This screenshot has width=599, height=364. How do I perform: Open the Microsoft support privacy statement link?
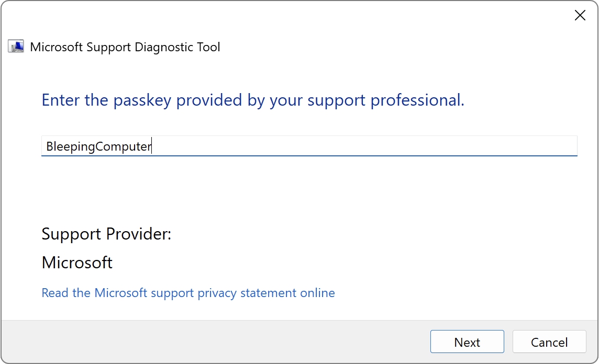click(x=188, y=293)
